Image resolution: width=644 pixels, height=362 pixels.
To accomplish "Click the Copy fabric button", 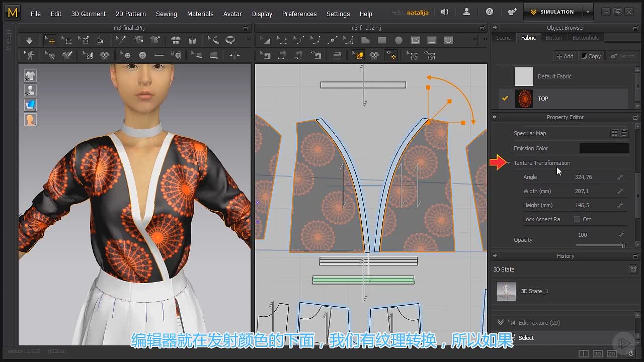I will 591,56.
